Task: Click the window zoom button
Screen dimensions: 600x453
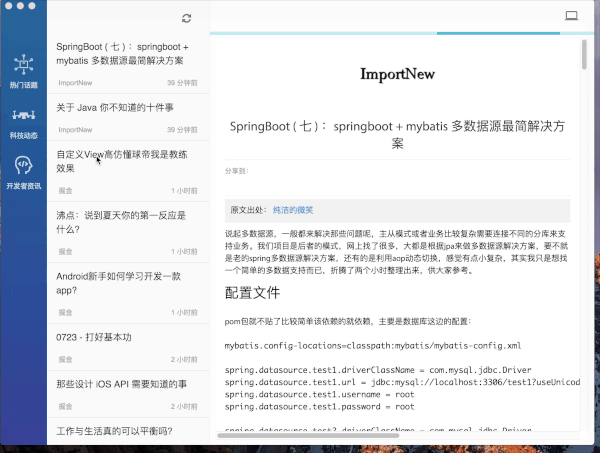Action: click(32, 5)
